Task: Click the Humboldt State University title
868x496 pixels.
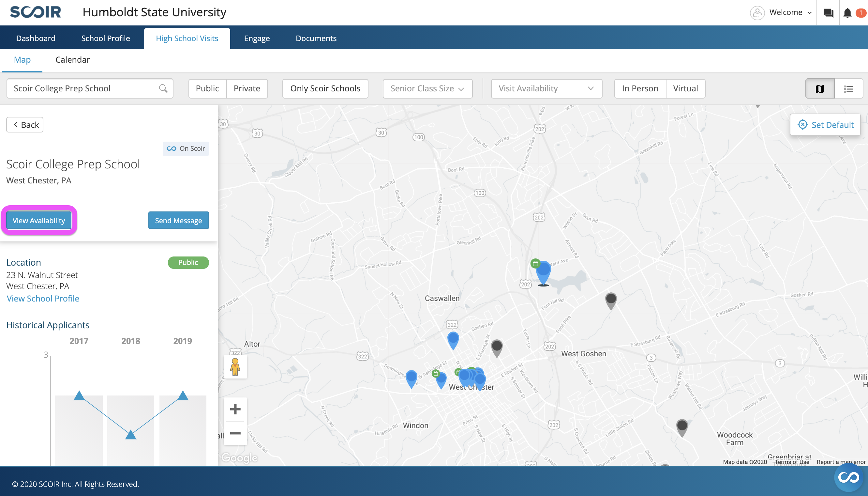Action: click(x=154, y=12)
